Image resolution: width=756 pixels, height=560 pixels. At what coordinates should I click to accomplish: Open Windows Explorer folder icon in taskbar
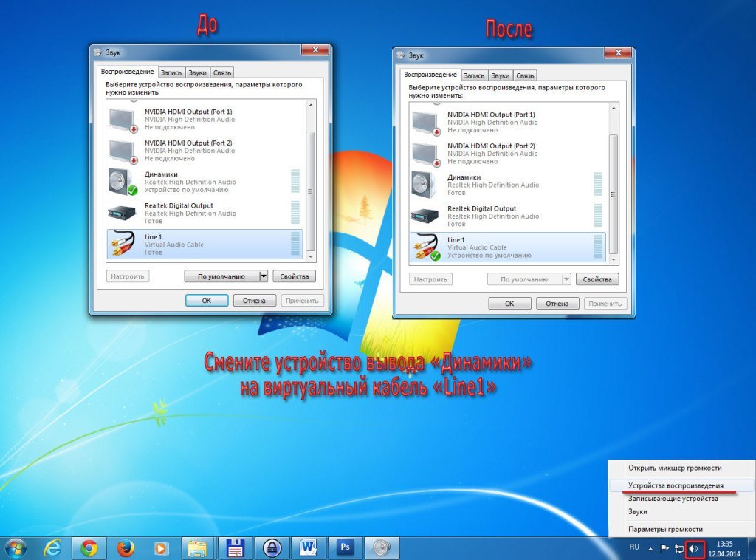tap(197, 547)
